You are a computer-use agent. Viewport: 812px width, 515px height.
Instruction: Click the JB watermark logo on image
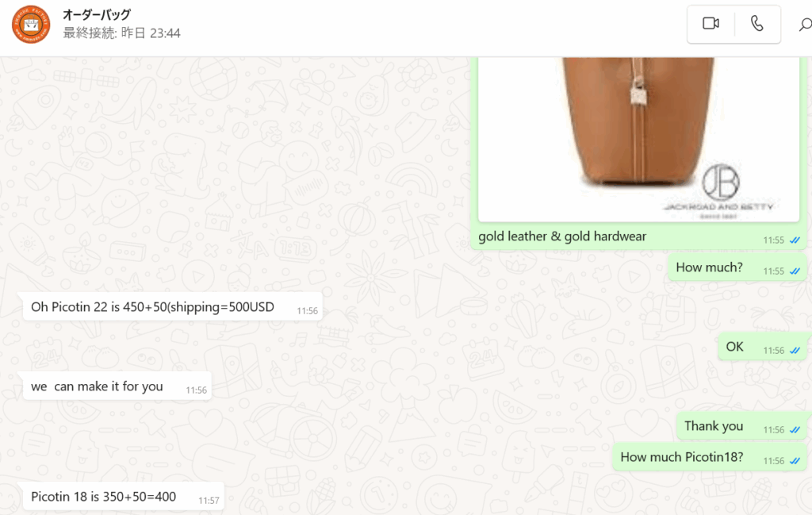click(x=720, y=182)
